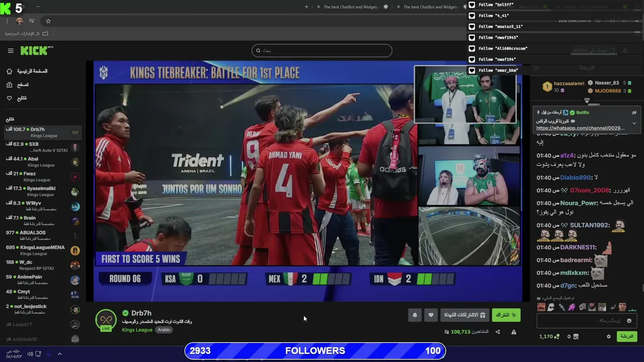Open the channel shop icon
Screen dimensions: 644x362
(x=576, y=336)
